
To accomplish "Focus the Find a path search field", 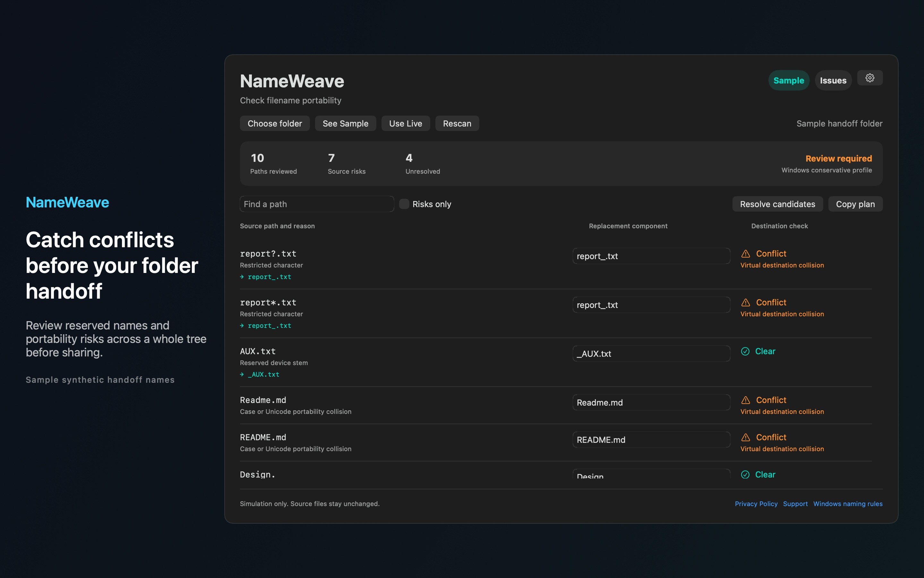I will 317,204.
